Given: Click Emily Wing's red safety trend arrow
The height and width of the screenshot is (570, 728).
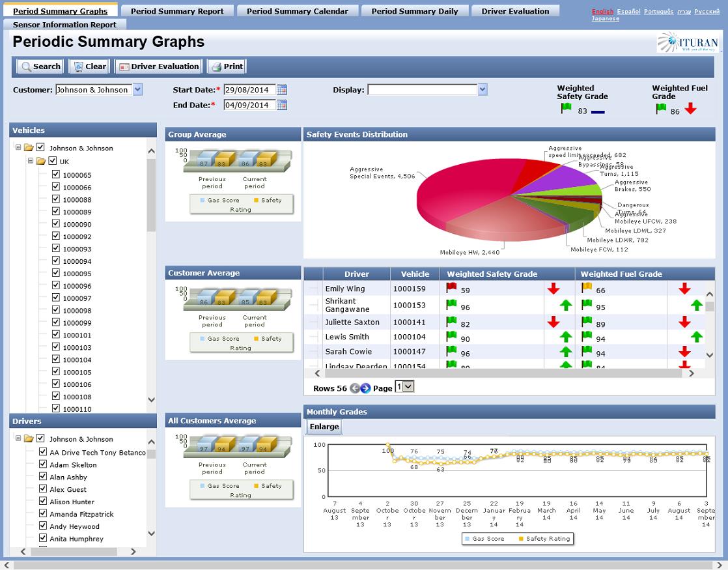Looking at the screenshot, I should [x=553, y=289].
